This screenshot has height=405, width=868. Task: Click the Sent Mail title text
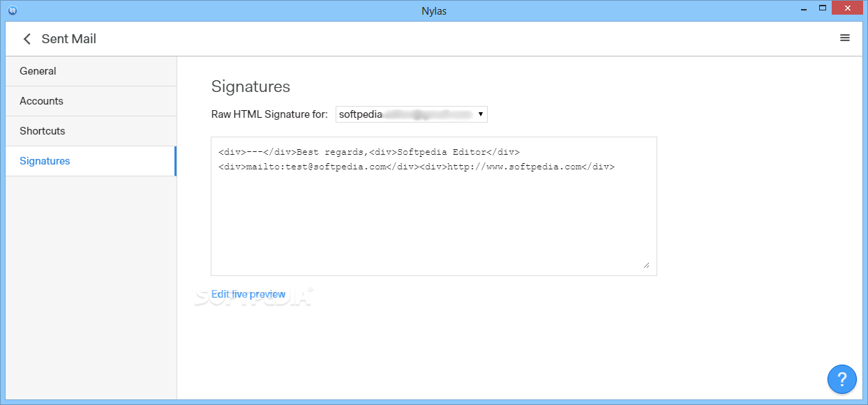[x=69, y=39]
